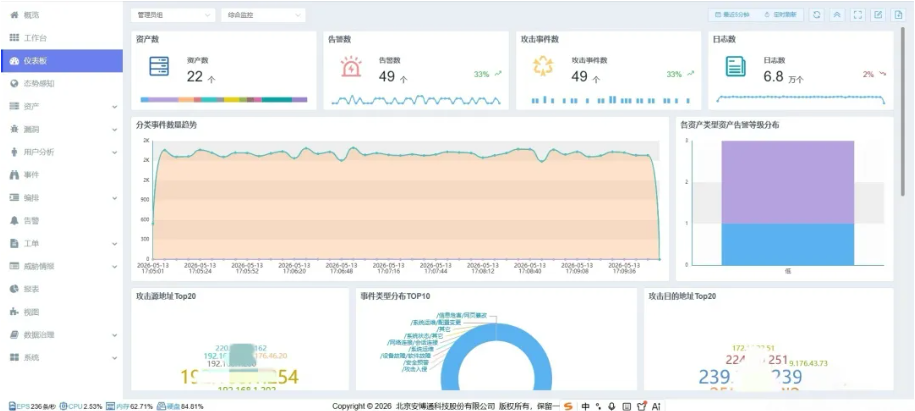Click memory 62.71% status in footer

pos(130,406)
